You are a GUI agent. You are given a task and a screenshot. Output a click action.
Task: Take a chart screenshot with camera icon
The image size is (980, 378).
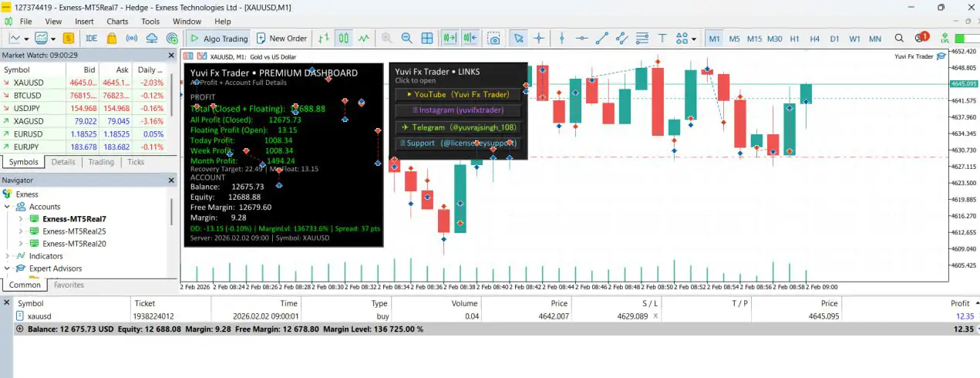click(x=494, y=39)
